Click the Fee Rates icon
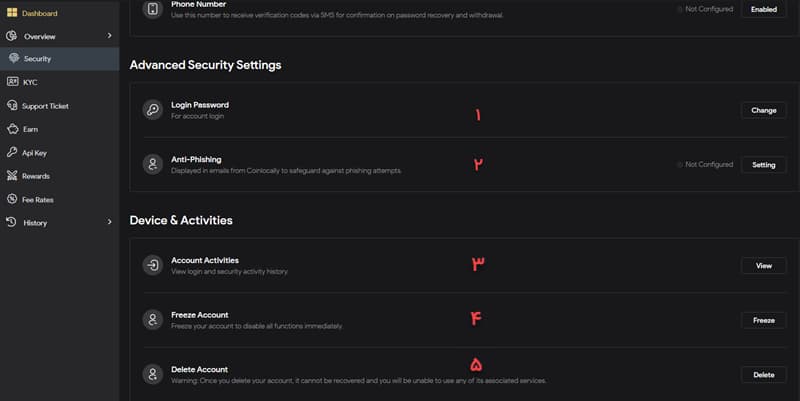 11,199
